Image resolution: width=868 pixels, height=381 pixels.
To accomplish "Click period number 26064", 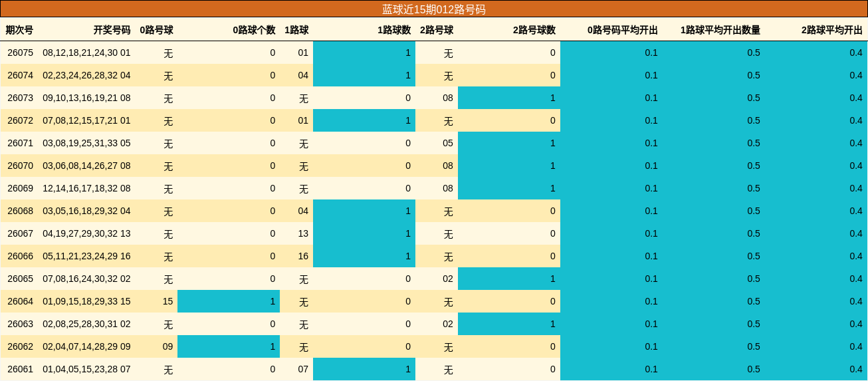I will click(20, 301).
